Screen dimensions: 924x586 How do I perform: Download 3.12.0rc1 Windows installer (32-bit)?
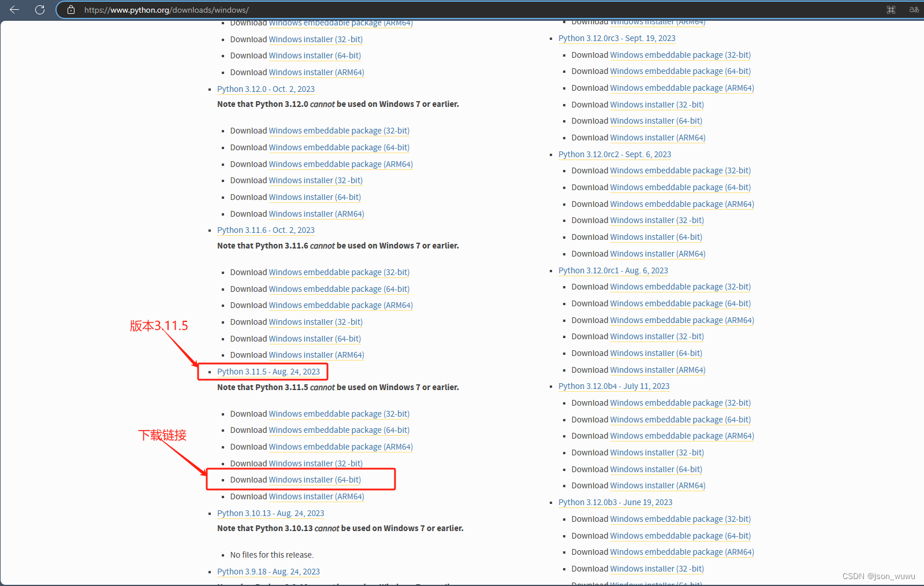coord(657,336)
